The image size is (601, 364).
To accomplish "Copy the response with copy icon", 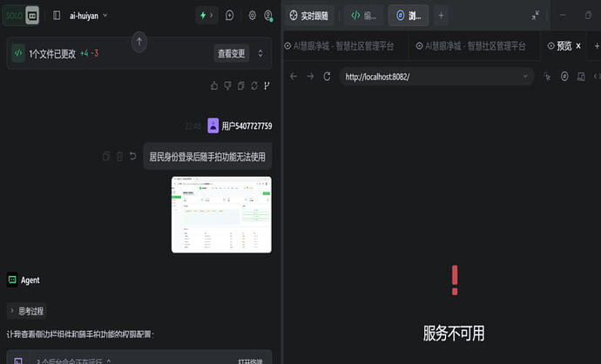I will [240, 86].
